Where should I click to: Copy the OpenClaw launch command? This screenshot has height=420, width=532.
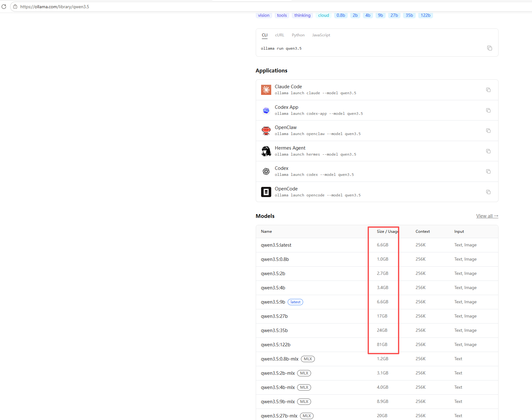(488, 131)
